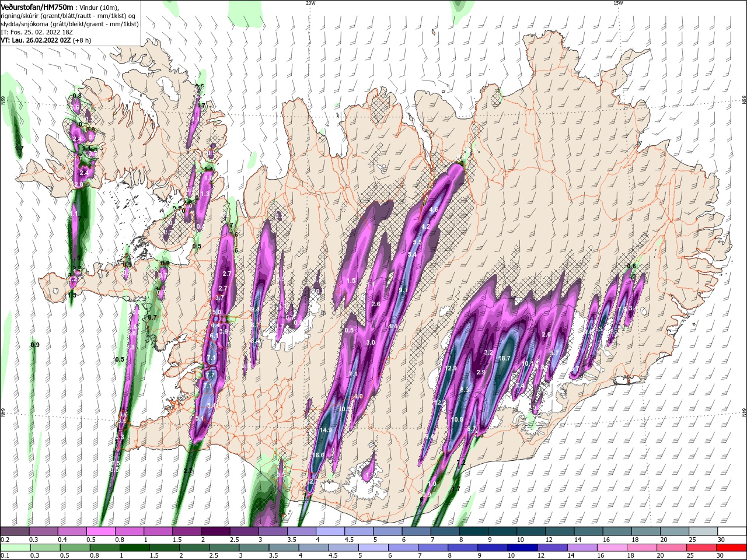Image resolution: width=747 pixels, height=560 pixels.
Task: Click the 'IT: Fös. 25. 02. 2022 18Z' line
Action: tap(37, 32)
